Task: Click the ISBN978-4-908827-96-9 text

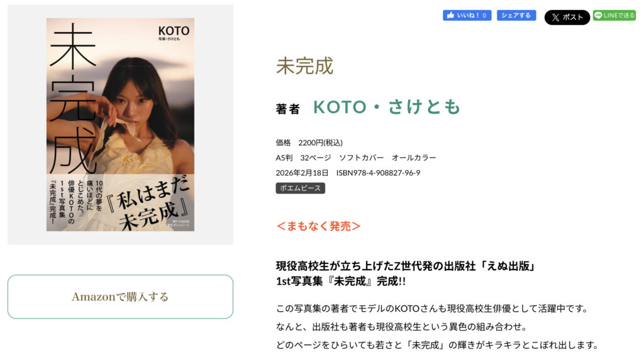Action: (378, 173)
